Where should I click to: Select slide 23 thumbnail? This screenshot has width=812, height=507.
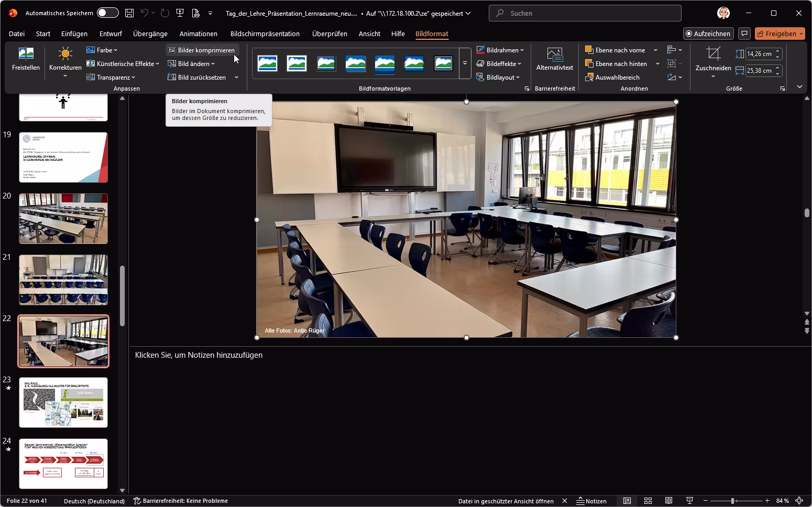[63, 402]
